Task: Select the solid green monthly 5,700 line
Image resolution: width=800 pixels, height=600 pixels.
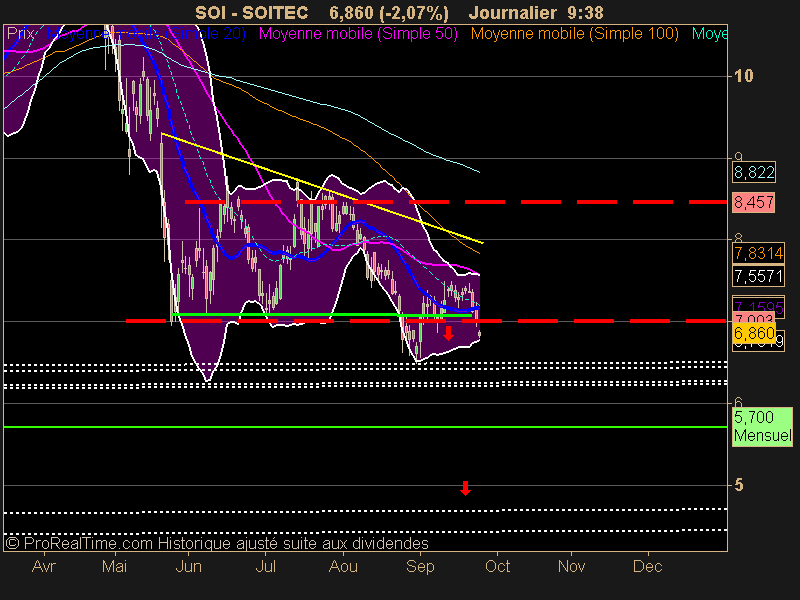Action: coord(365,427)
